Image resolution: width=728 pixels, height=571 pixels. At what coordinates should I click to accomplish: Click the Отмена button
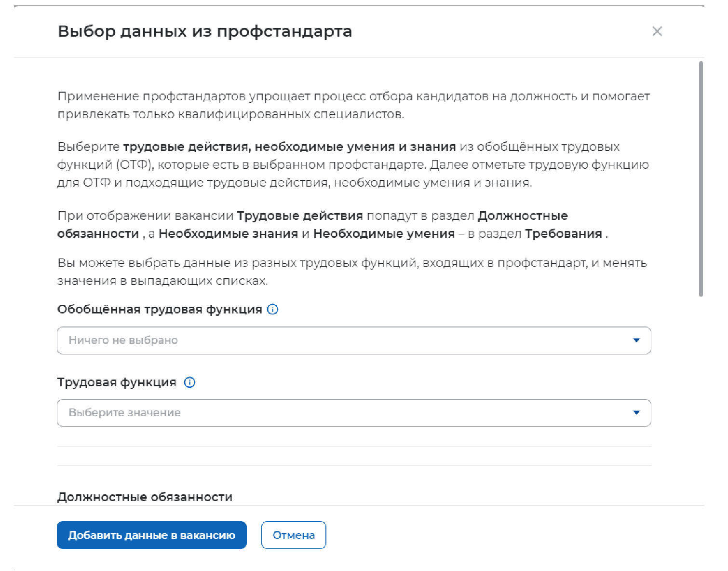tap(294, 535)
